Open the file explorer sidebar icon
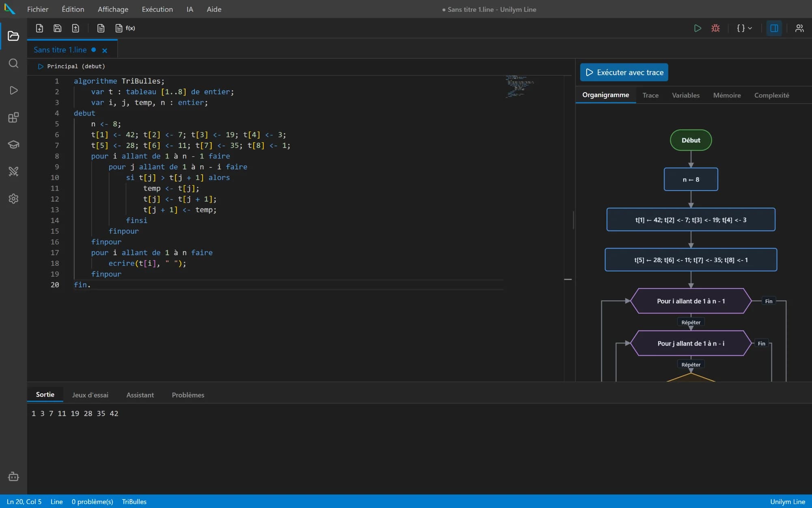 (13, 36)
